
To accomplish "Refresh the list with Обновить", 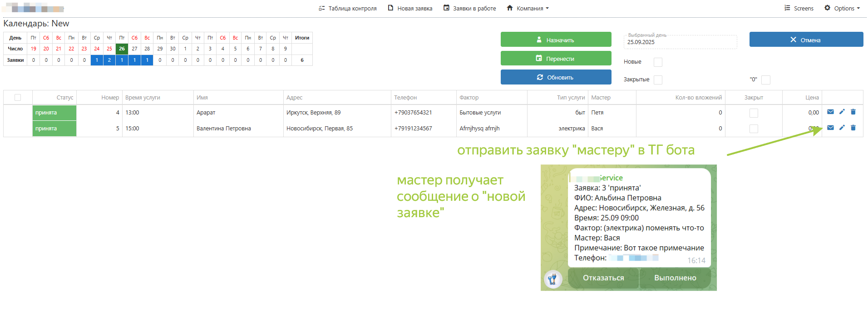I will pos(556,77).
